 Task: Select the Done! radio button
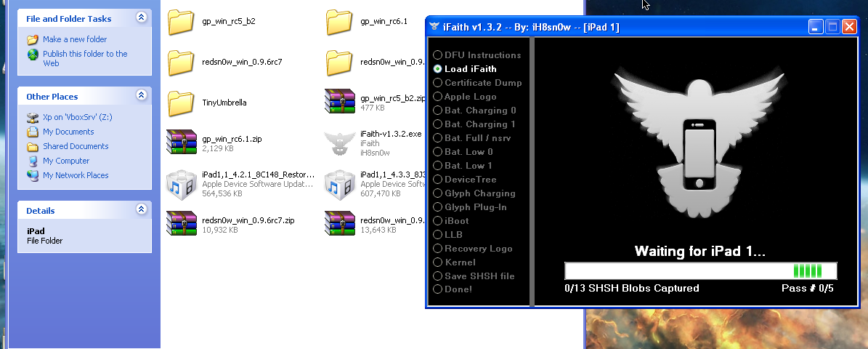click(x=437, y=289)
